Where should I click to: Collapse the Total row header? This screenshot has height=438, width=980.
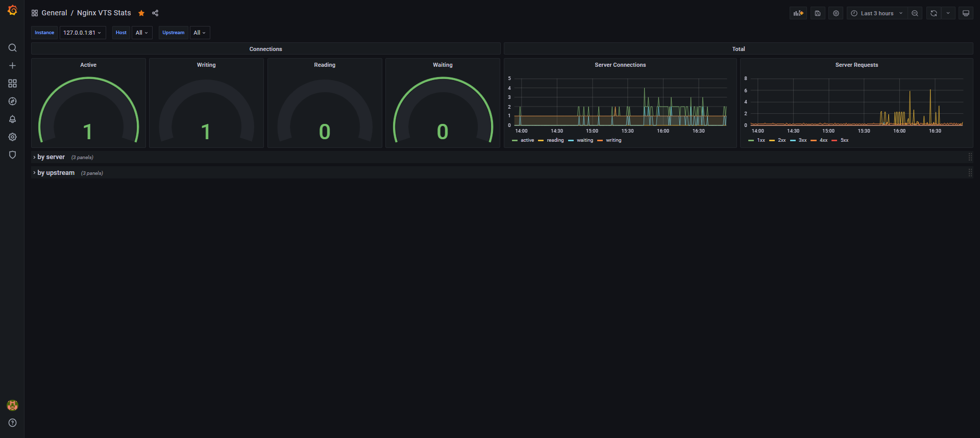[x=739, y=49]
